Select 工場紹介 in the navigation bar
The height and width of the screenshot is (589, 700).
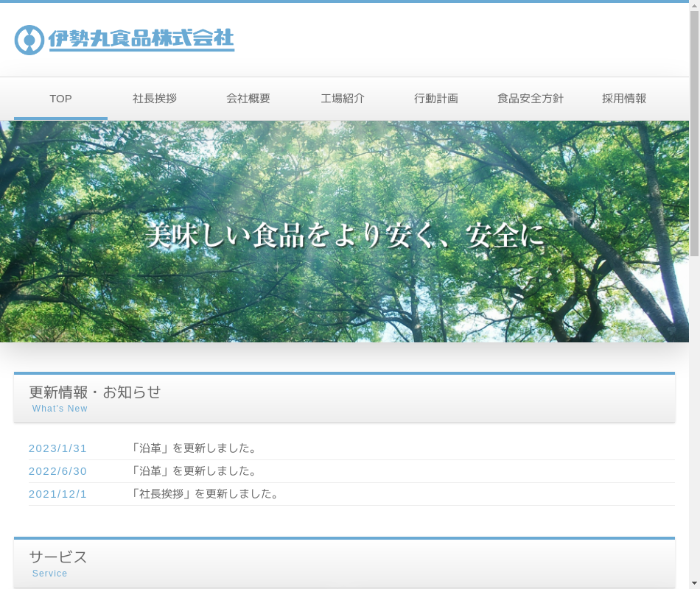(x=343, y=99)
